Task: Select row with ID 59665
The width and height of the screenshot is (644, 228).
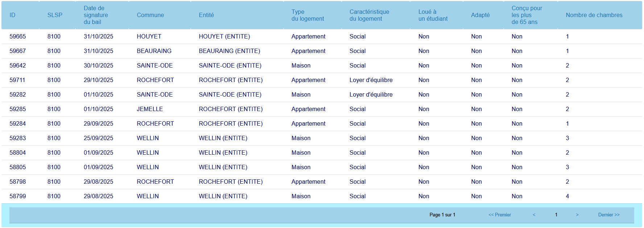Action: (x=18, y=37)
